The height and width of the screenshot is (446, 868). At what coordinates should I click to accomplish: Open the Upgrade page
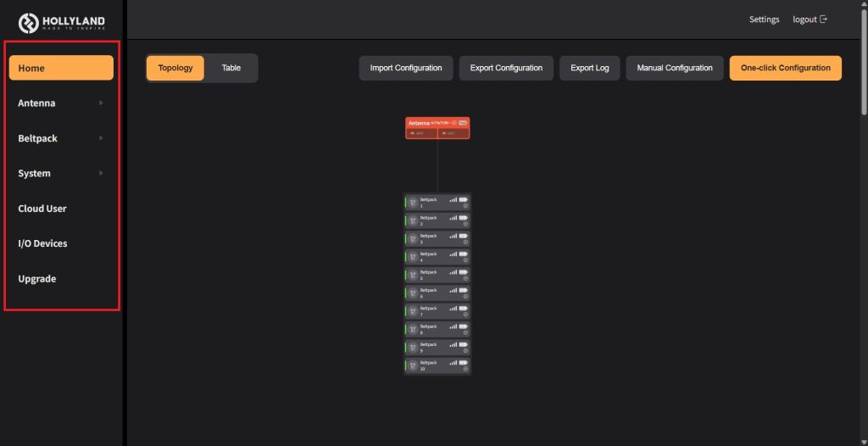[37, 279]
